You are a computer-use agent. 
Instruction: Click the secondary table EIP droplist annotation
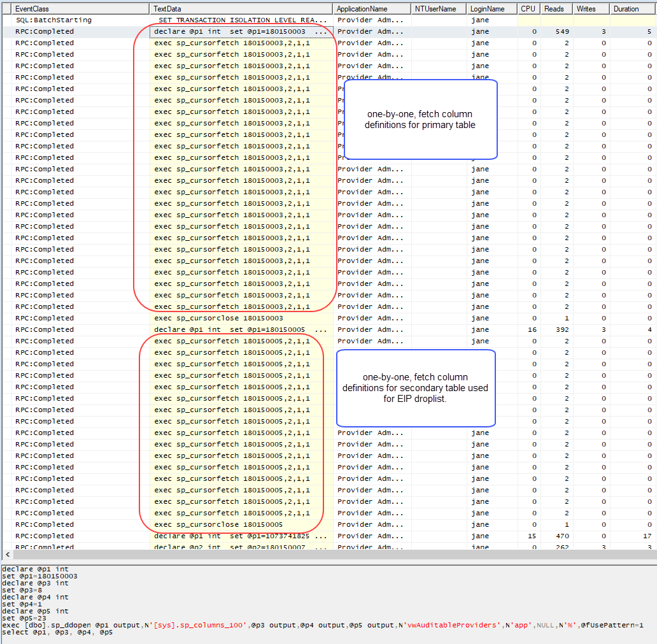coord(415,387)
